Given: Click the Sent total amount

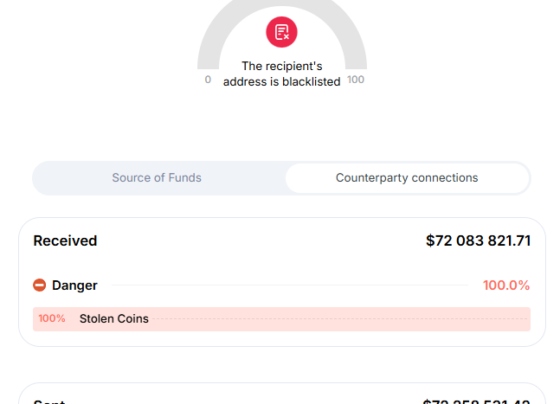Looking at the screenshot, I should (476, 401).
